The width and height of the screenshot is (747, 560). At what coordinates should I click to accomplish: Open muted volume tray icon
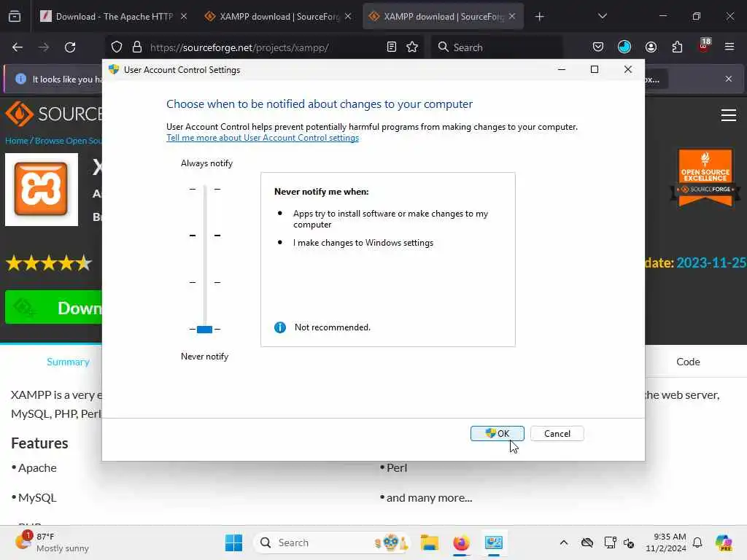coord(629,542)
